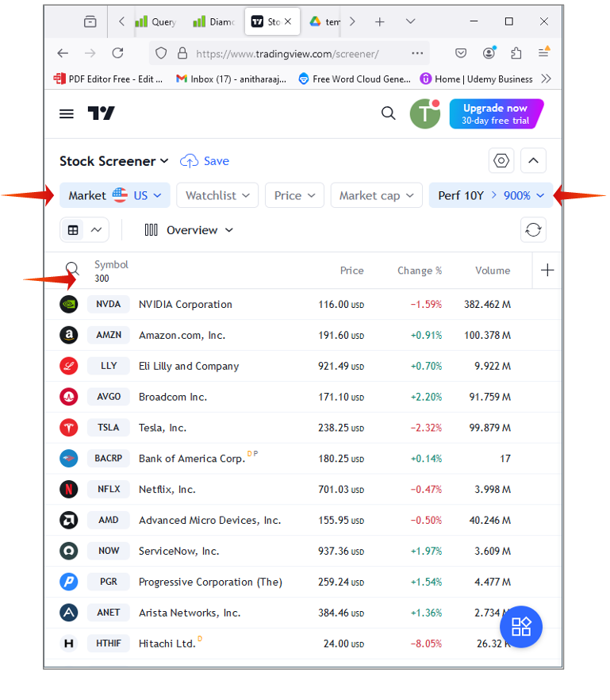Image resolution: width=610 pixels, height=700 pixels.
Task: Click the Progressive logo icon
Action: 69,581
